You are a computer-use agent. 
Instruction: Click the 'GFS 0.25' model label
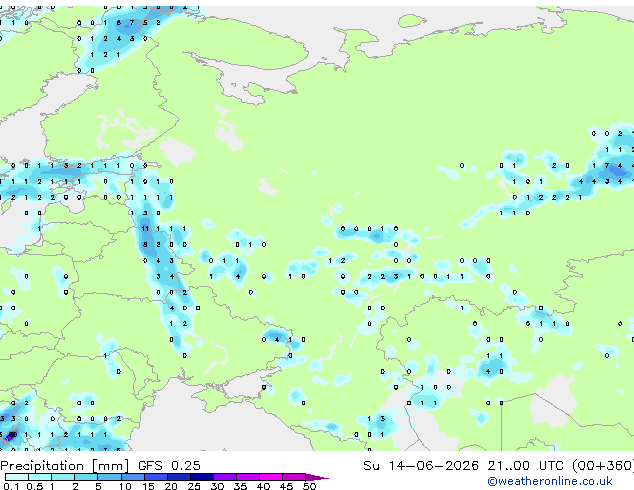coord(169,466)
